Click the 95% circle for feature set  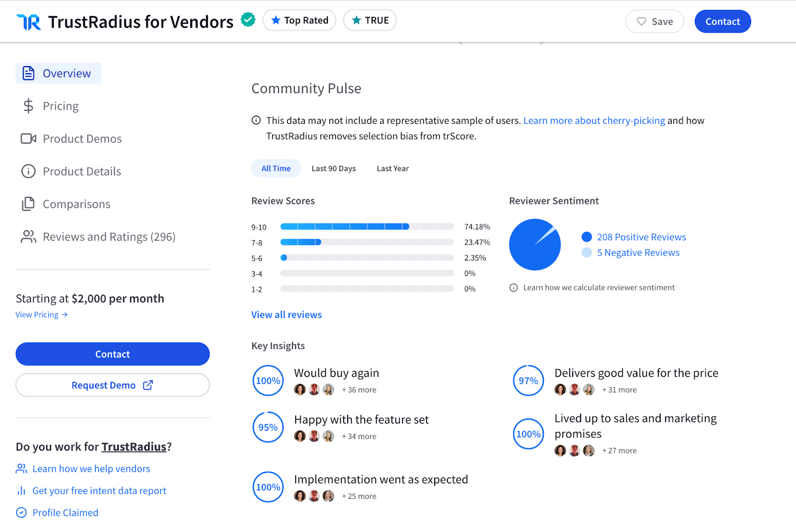point(268,427)
